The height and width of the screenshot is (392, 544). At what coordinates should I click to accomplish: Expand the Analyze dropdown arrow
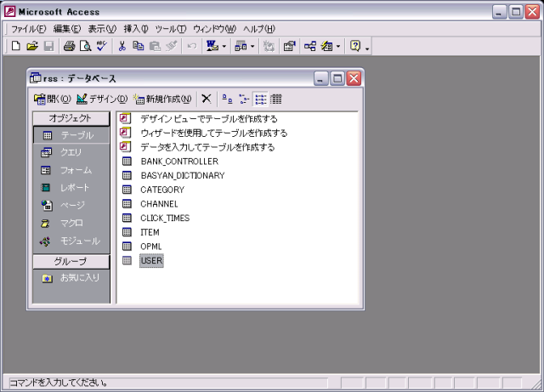tap(252, 46)
